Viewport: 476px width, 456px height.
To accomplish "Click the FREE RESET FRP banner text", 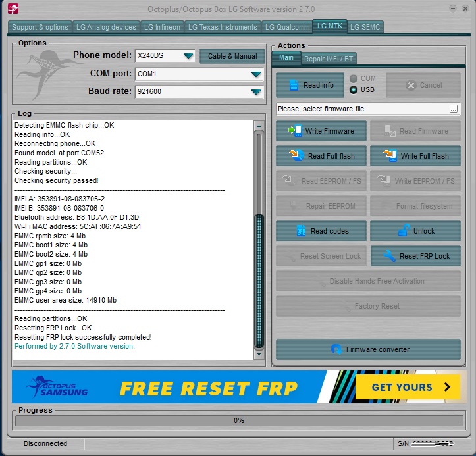I will point(209,389).
